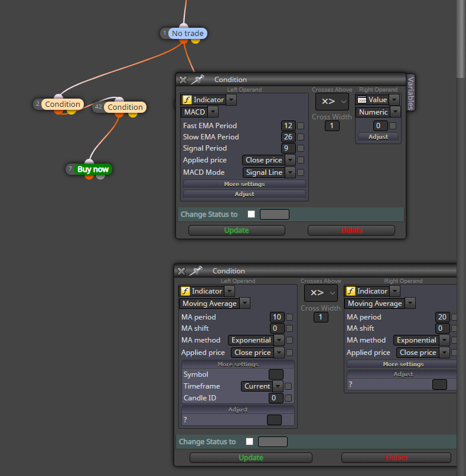
Task: Toggle checkbox next to Numeric value 0
Action: (393, 126)
